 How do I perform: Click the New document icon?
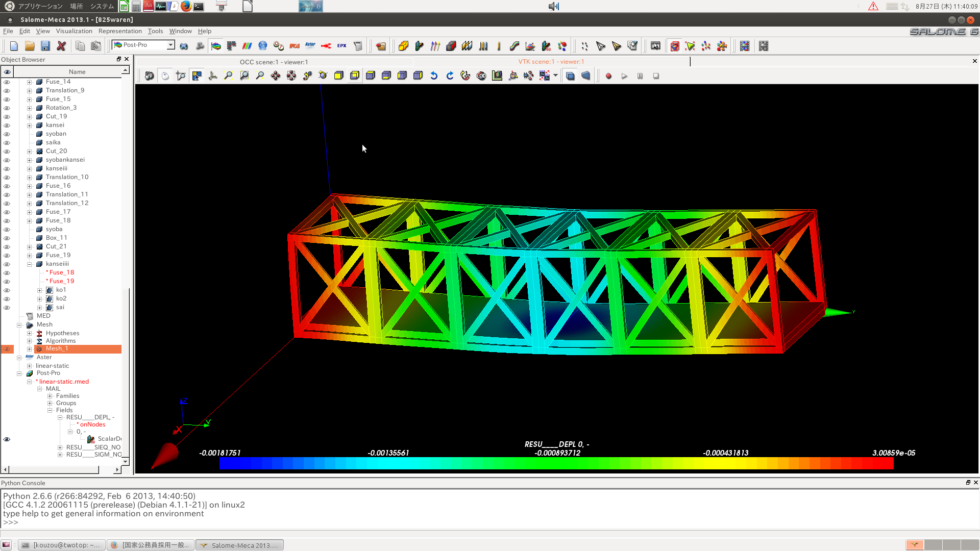14,46
